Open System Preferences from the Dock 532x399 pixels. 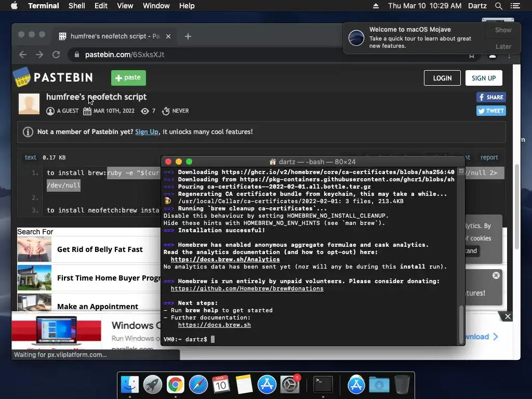click(x=289, y=385)
